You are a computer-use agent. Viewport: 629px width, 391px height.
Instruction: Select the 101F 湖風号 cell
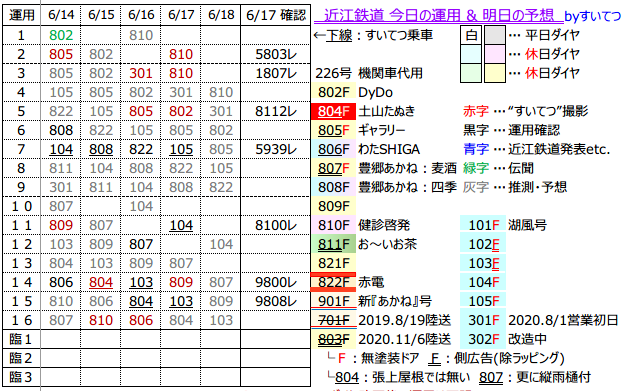[x=483, y=225]
